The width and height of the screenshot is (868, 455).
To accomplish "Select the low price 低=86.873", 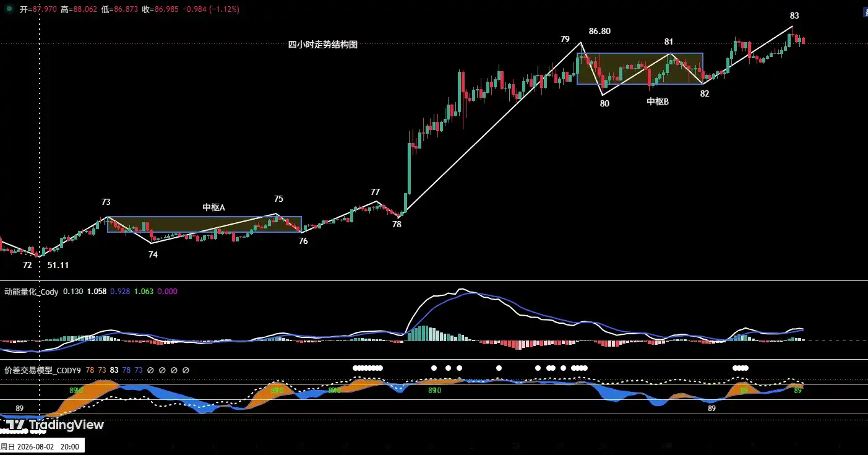I will 121,10.
